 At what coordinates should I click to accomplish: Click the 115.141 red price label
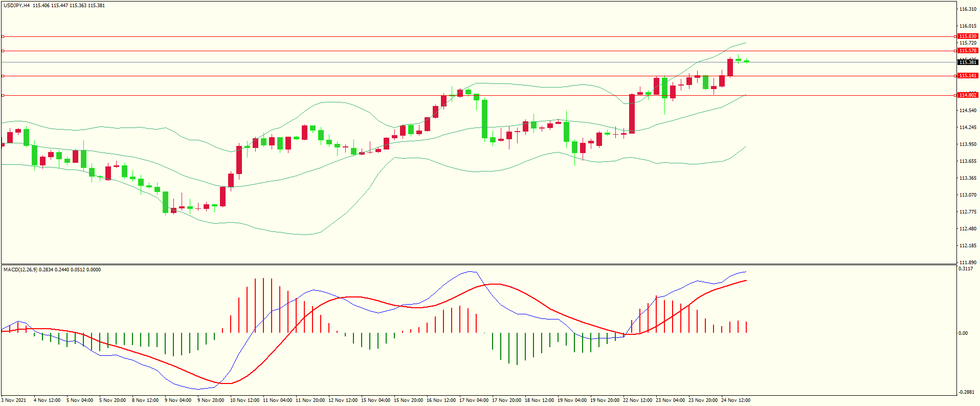[968, 76]
